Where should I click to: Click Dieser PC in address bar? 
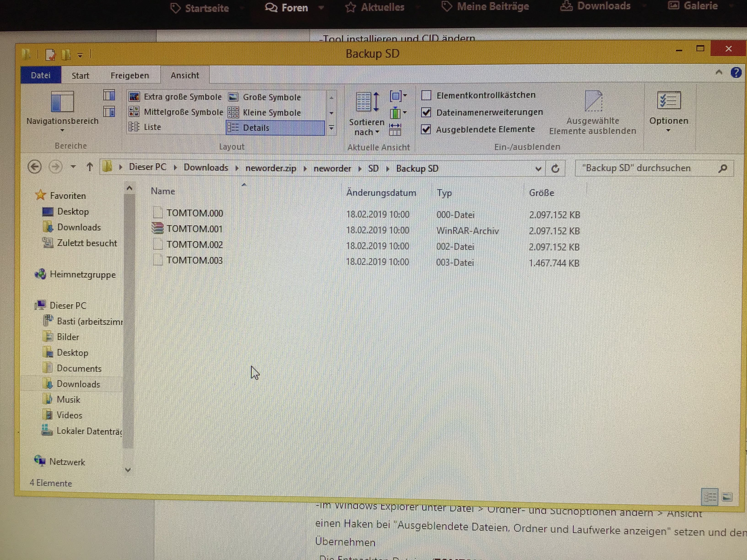point(148,167)
